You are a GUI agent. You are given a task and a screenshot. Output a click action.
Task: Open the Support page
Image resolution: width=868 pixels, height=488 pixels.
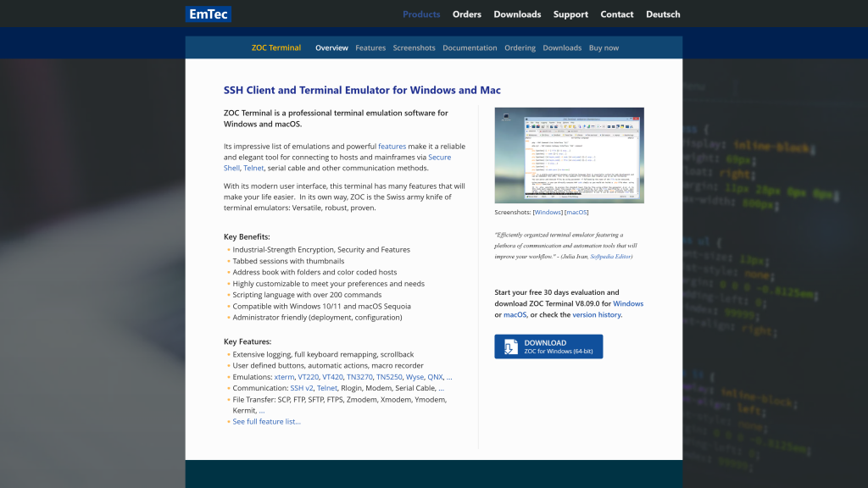(x=570, y=14)
